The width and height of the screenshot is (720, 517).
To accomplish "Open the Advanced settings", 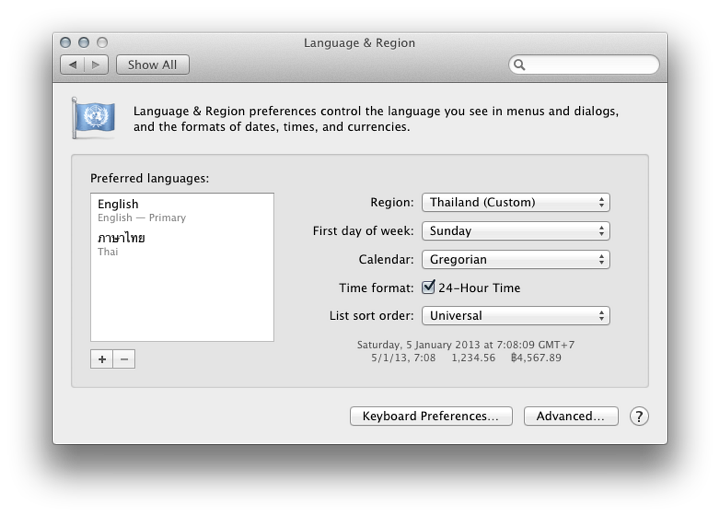I will pyautogui.click(x=571, y=416).
